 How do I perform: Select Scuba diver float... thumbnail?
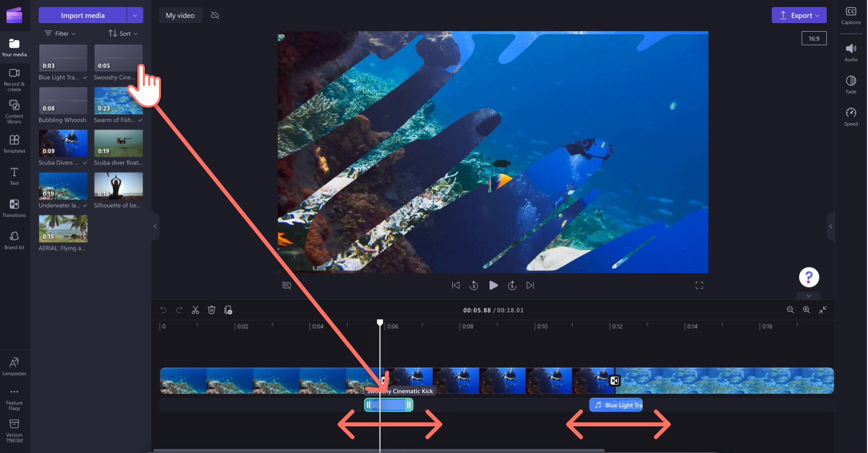tap(118, 143)
